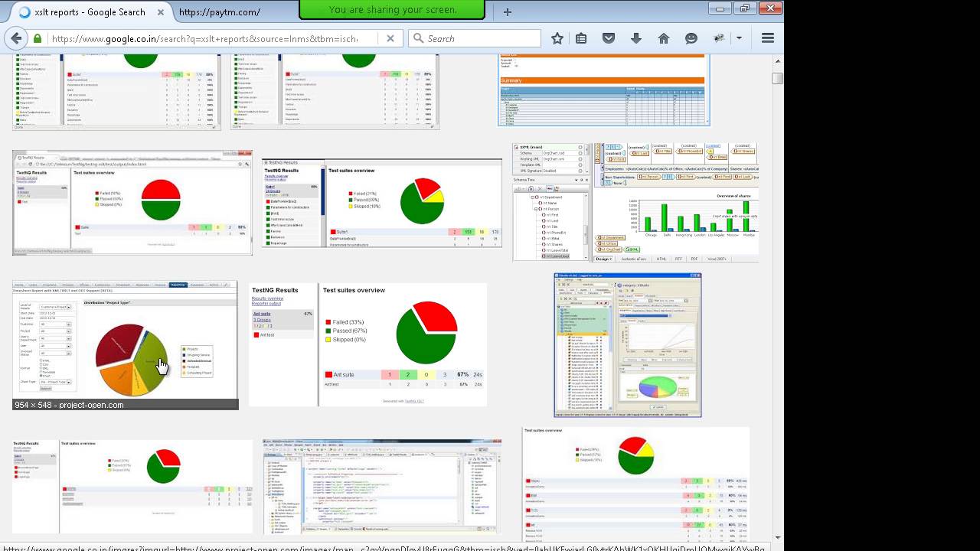Click the search magnifier icon in Search box
The height and width of the screenshot is (551, 980).
coord(417,38)
